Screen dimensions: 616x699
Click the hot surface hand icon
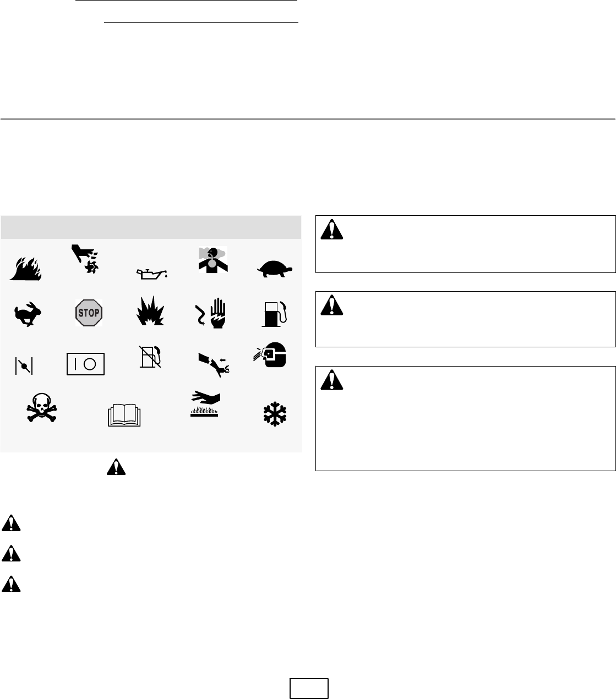pos(204,405)
